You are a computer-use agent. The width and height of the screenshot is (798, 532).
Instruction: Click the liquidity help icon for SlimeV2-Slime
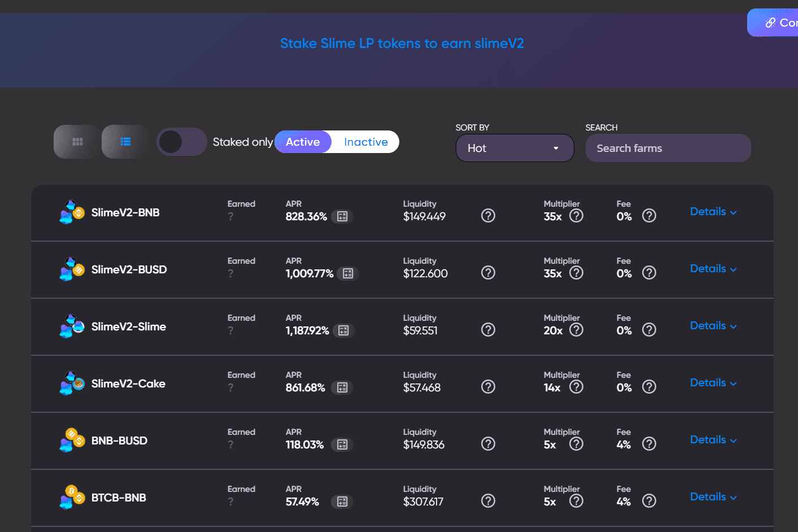tap(488, 329)
